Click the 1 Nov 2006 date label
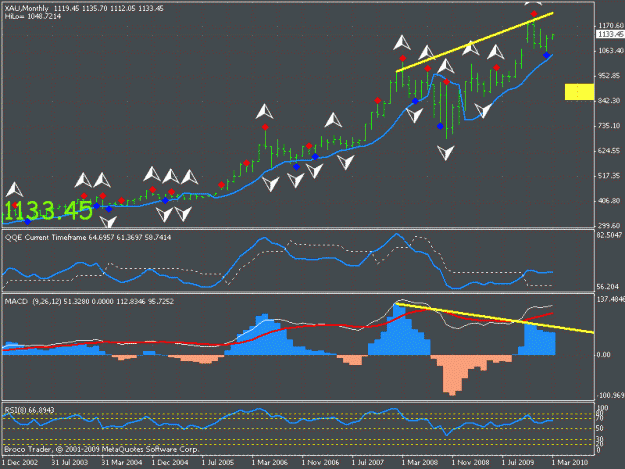This screenshot has width=625, height=469. 320,463
